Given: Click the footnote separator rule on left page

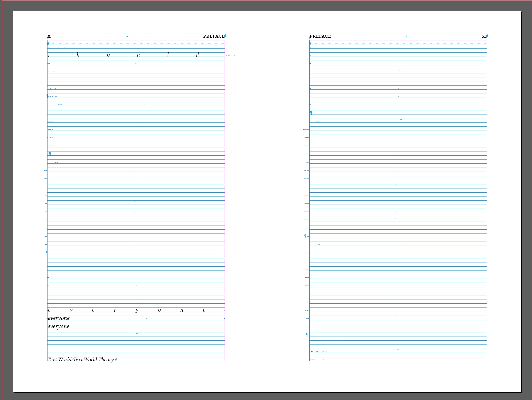Looking at the screenshot, I should pos(69,354).
